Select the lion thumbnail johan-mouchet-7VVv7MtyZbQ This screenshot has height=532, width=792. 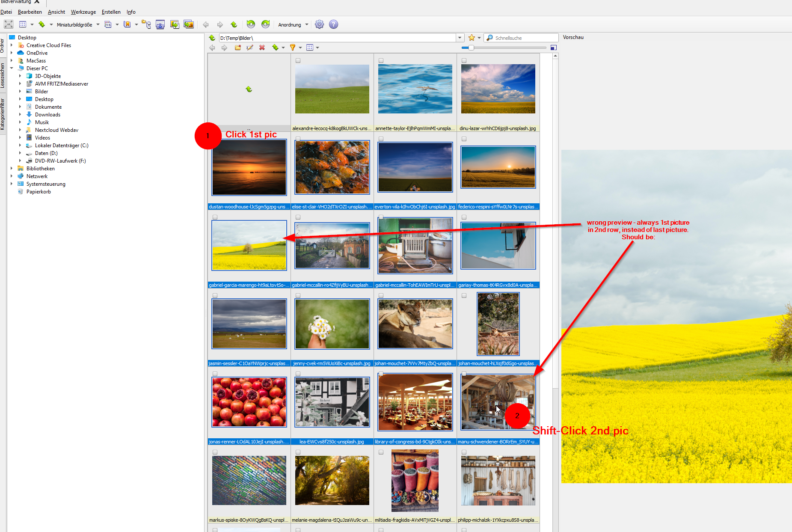pos(415,324)
